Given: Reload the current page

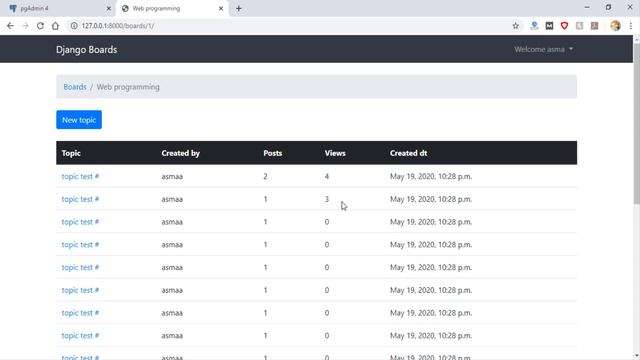Looking at the screenshot, I should (40, 26).
